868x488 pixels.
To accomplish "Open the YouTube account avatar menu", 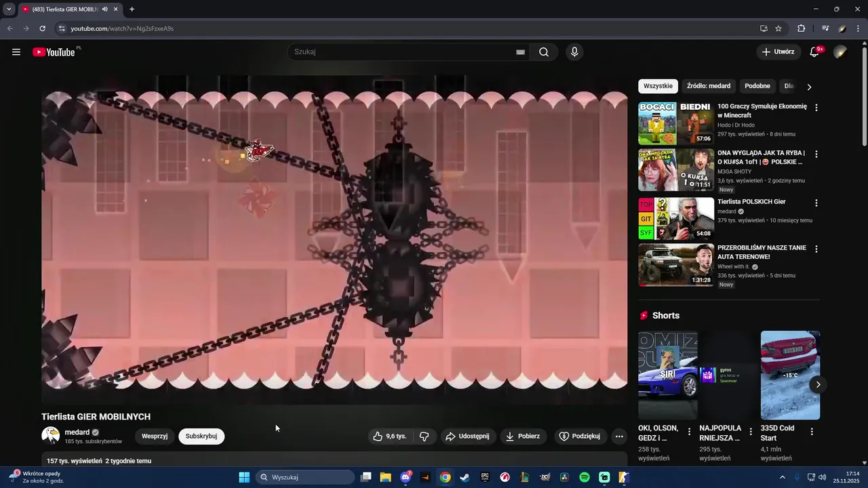I will coord(840,52).
